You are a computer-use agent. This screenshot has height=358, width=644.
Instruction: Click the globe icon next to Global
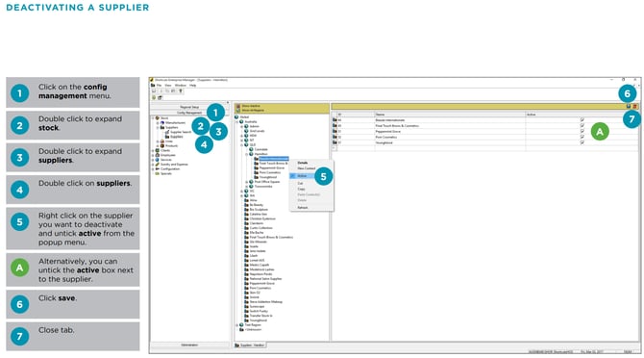click(236, 117)
